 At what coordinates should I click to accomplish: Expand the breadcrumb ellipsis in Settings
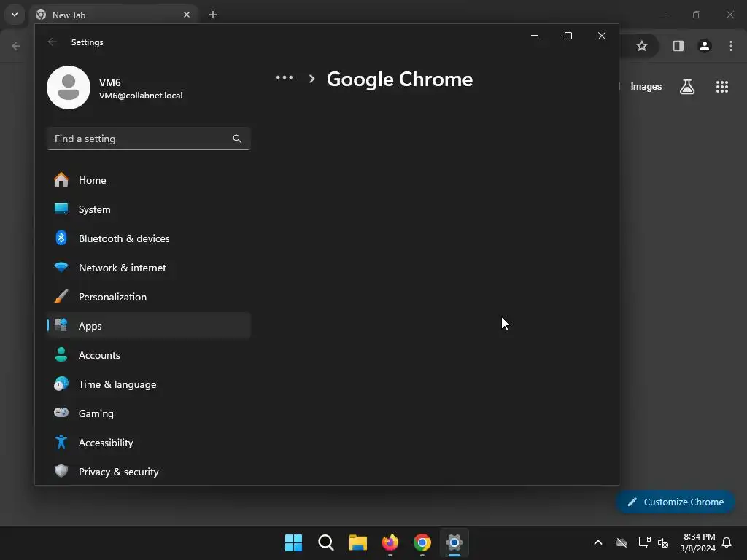coord(285,77)
